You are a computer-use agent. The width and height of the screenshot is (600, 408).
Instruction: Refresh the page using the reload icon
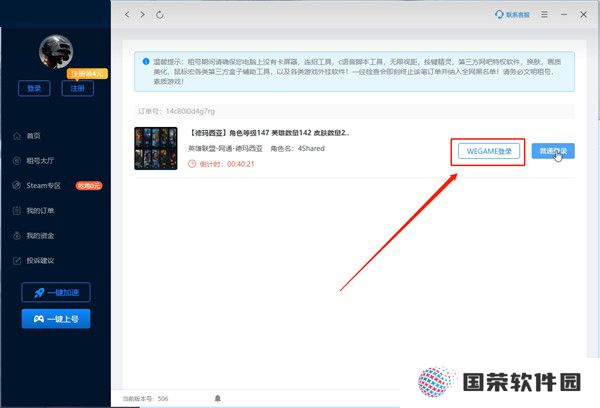(160, 15)
